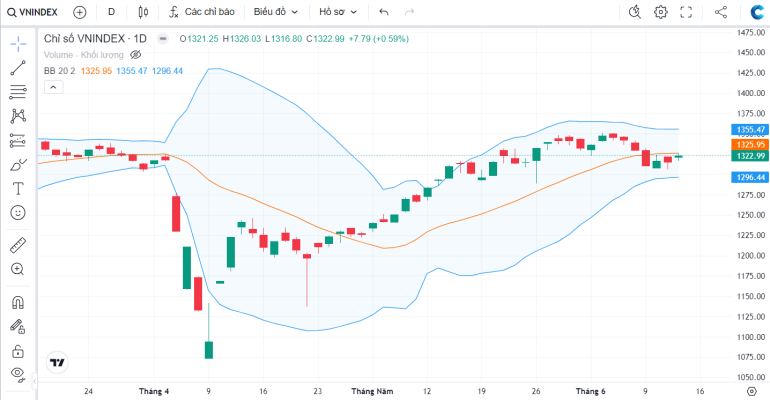Select the trend line drawing tool
770x400 pixels.
pos(18,68)
